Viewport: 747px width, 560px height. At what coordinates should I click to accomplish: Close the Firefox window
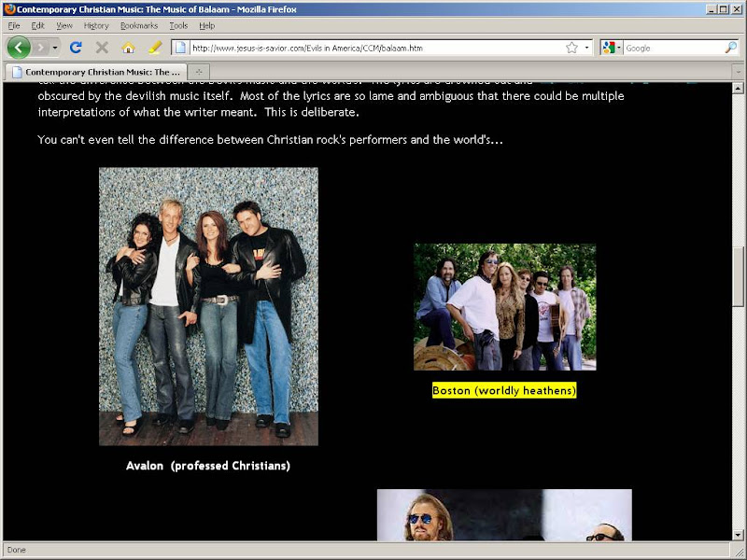pyautogui.click(x=736, y=9)
